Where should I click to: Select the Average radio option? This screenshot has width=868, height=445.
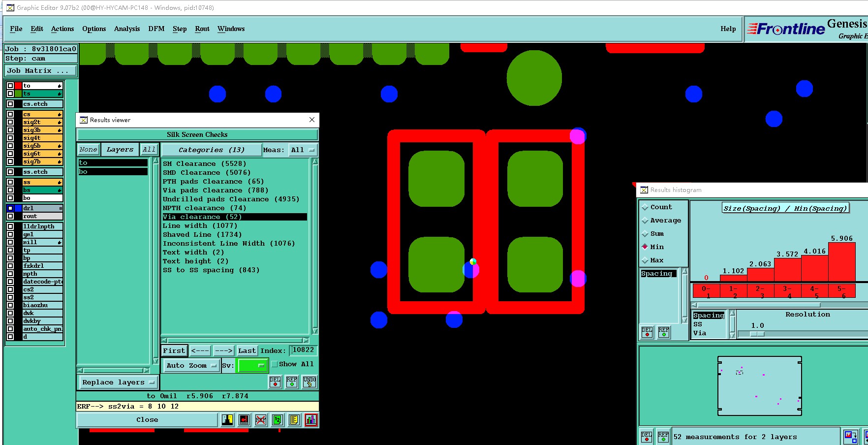(645, 221)
